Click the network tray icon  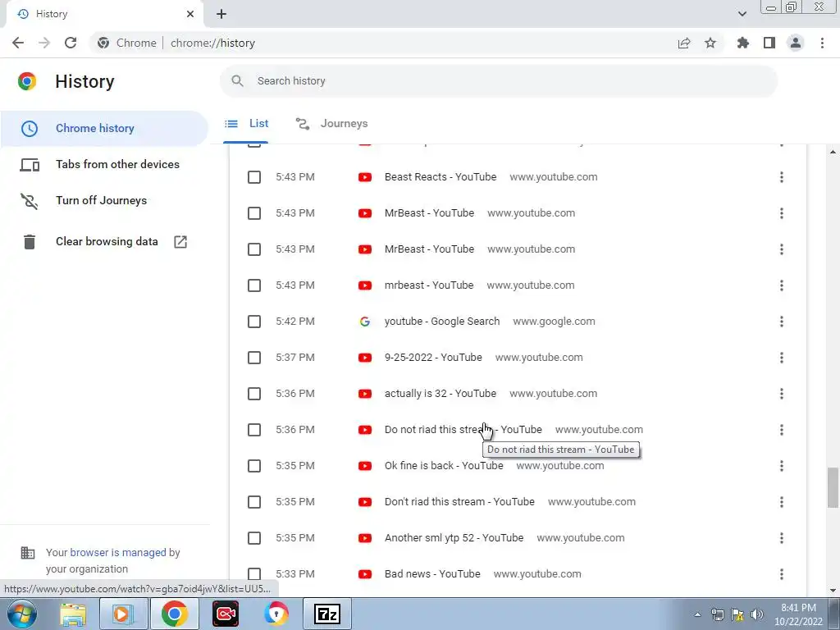(717, 614)
